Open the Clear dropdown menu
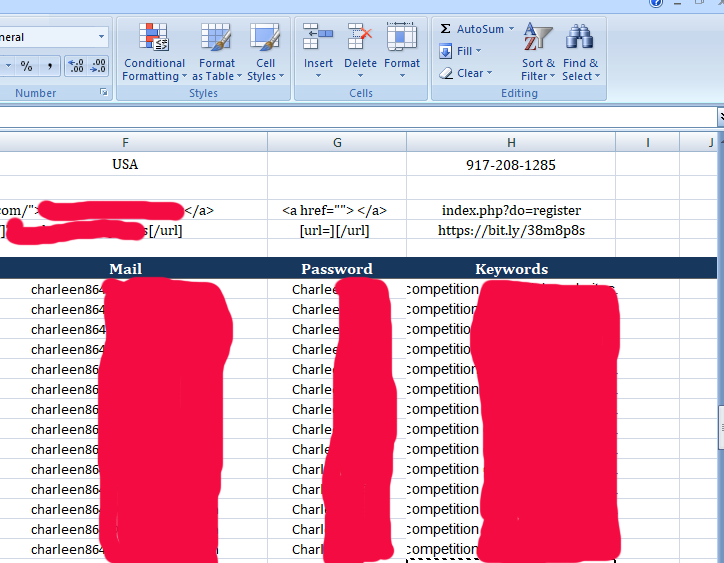Screen dimensions: 724x563 tap(488, 73)
